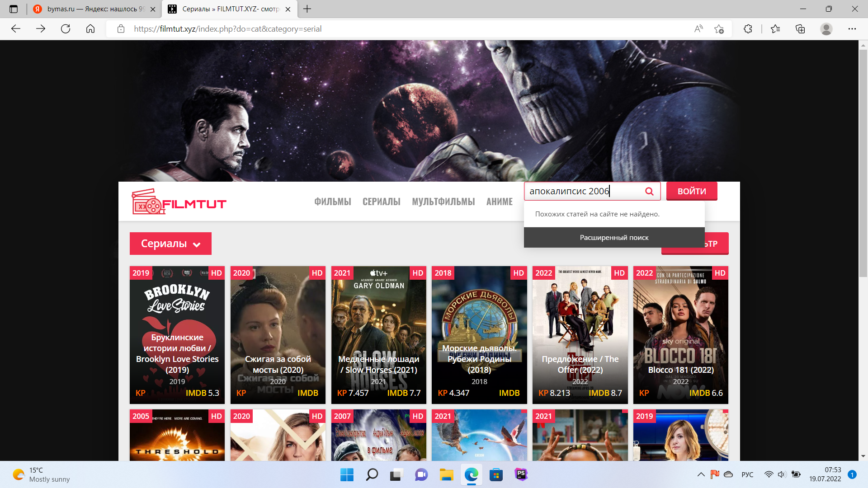Click the FILMTUT logo
868x488 pixels.
click(179, 202)
